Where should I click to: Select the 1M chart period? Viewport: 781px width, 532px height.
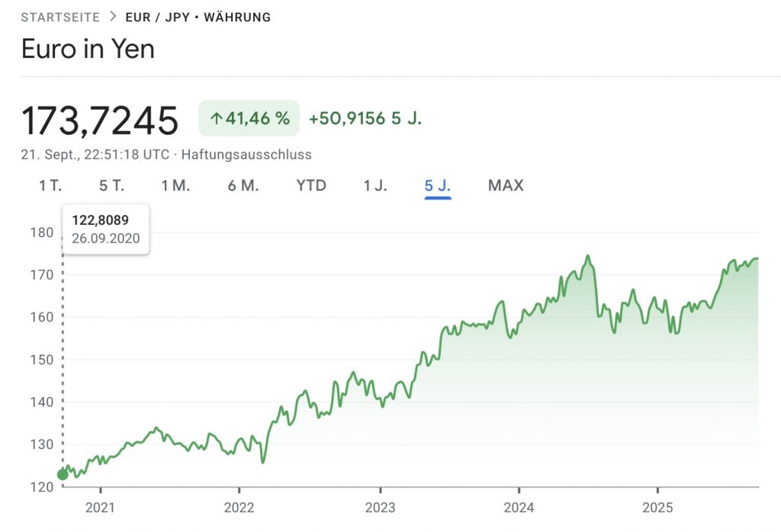point(177,185)
